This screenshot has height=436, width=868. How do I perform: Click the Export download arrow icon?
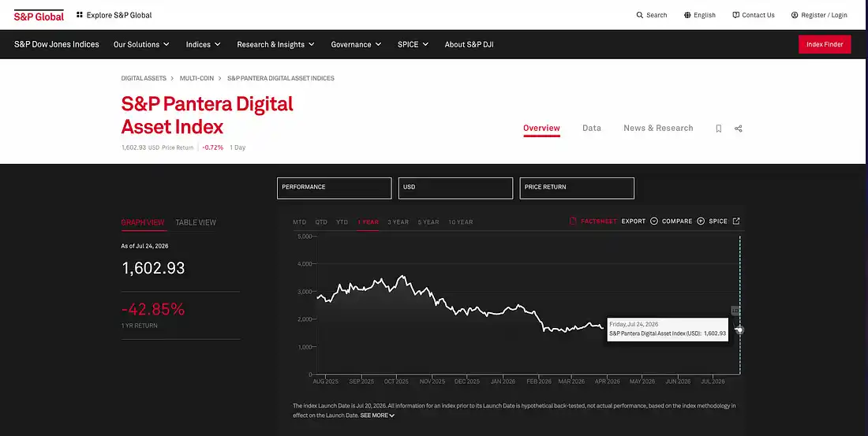(x=654, y=221)
